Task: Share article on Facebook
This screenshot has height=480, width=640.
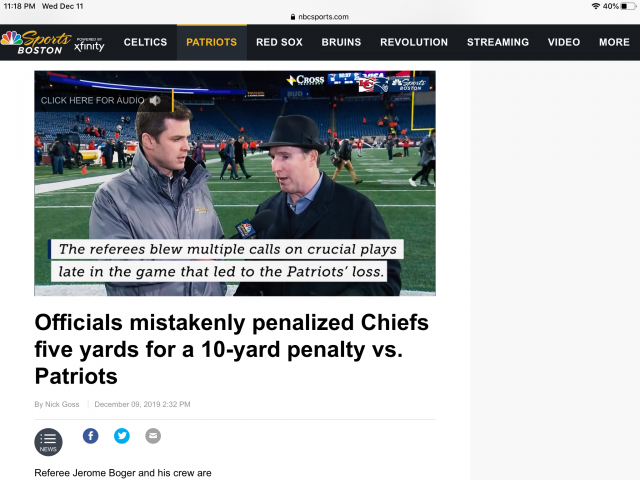Action: (x=90, y=436)
